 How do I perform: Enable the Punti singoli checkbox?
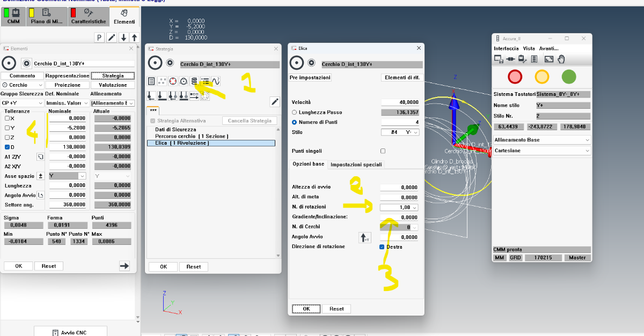383,151
